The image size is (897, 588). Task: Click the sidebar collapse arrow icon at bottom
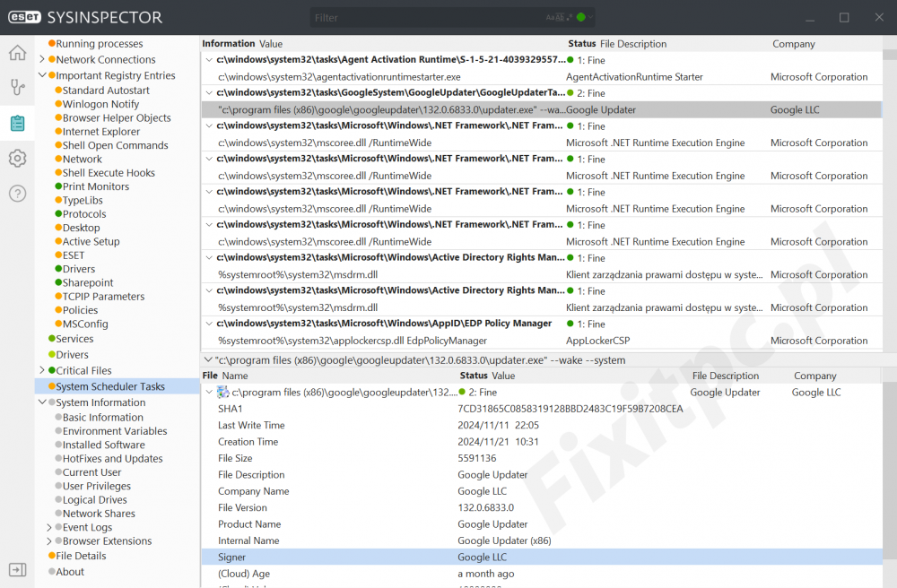pyautogui.click(x=17, y=570)
